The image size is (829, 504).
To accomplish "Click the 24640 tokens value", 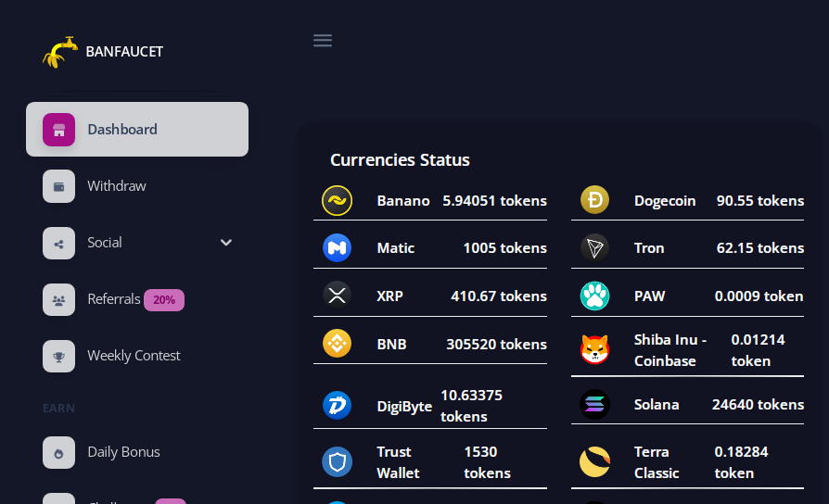I will [x=759, y=405].
